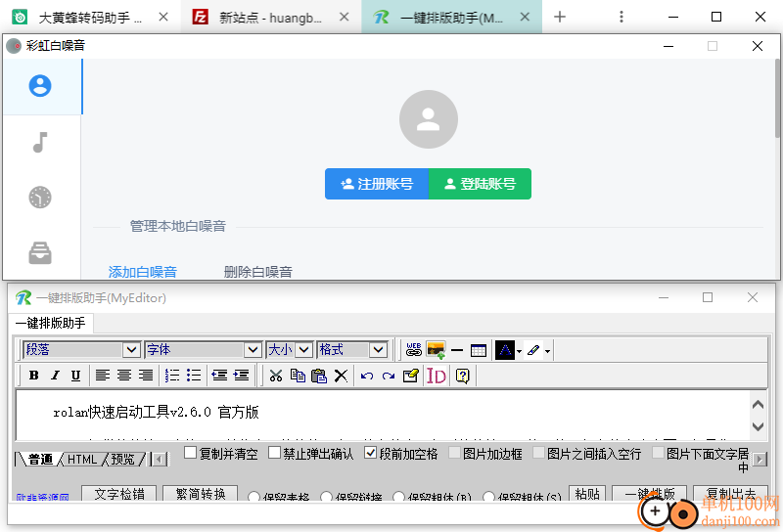This screenshot has height=532, width=783.
Task: Toggle the 图片下面文字居中 checkbox
Action: tap(658, 453)
